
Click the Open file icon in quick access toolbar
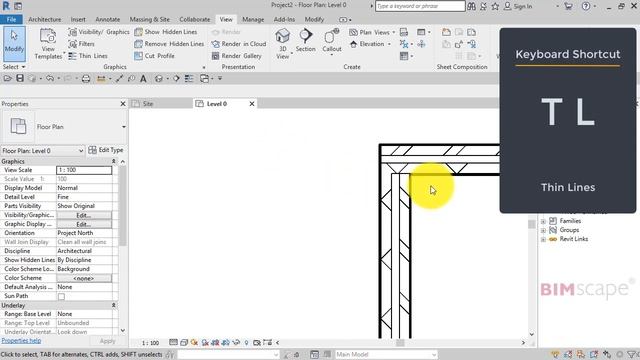(7, 78)
